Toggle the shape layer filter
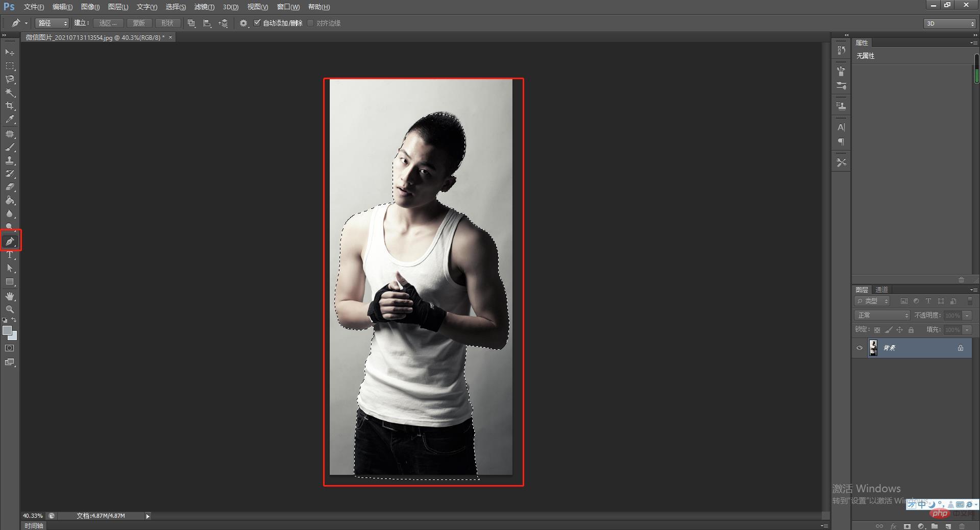Image resolution: width=980 pixels, height=530 pixels. coord(941,301)
